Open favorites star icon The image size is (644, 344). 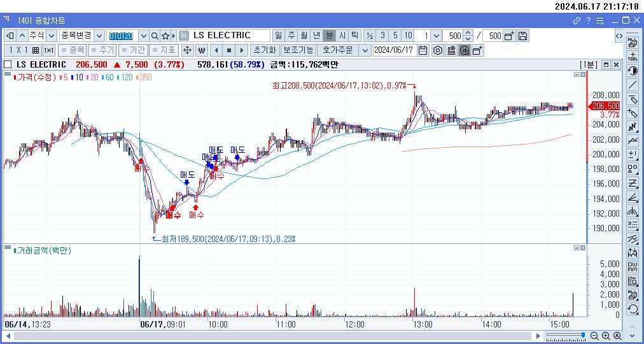[165, 36]
